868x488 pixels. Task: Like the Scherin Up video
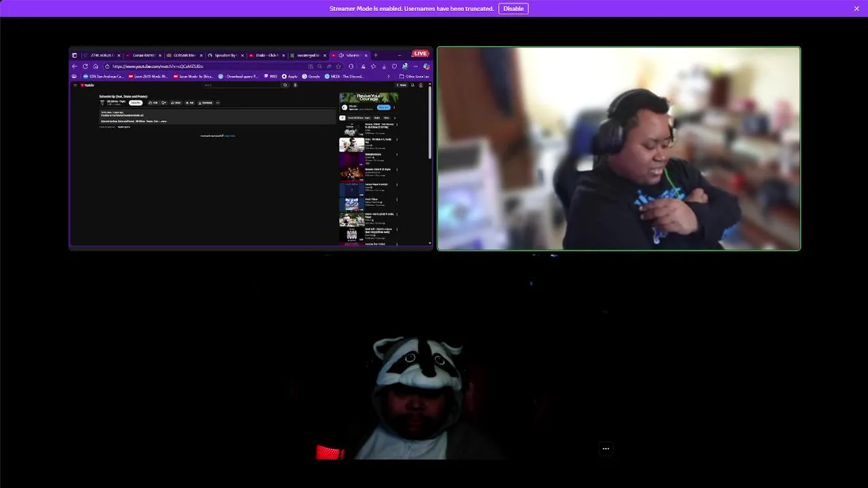[153, 102]
